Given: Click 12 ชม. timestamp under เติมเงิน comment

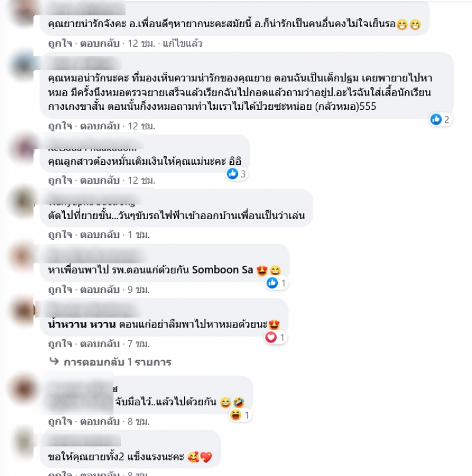Looking at the screenshot, I should point(142,180).
